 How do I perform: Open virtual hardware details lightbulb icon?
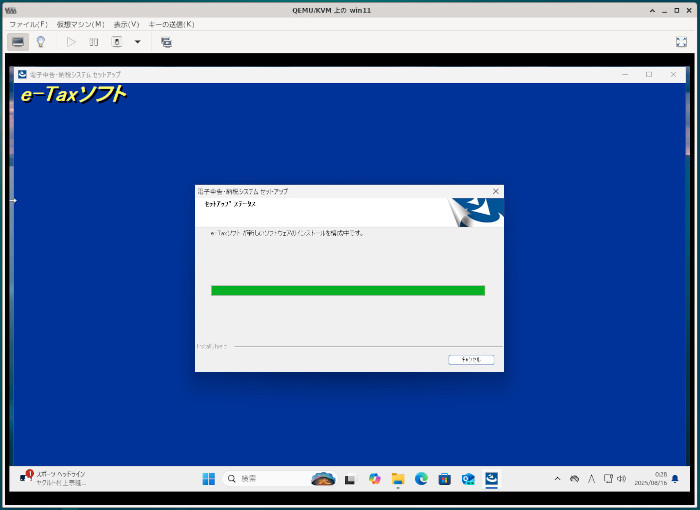(x=41, y=42)
